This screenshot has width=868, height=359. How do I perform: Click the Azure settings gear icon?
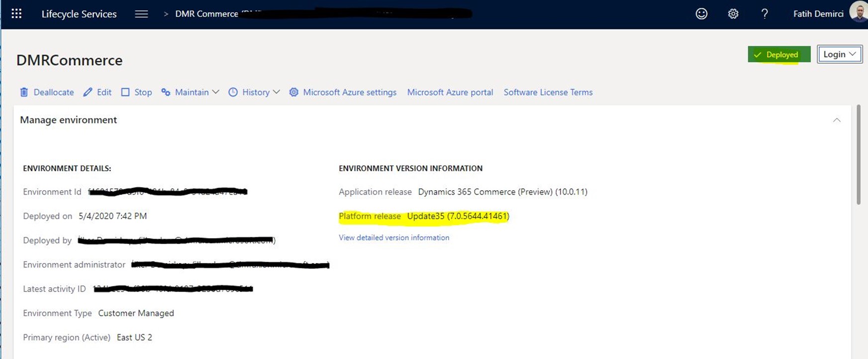point(294,92)
